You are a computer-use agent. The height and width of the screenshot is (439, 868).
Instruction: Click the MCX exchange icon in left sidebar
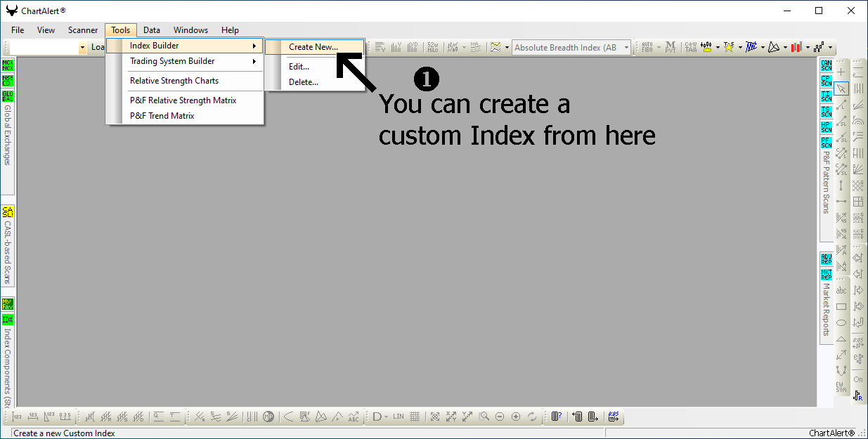8,65
